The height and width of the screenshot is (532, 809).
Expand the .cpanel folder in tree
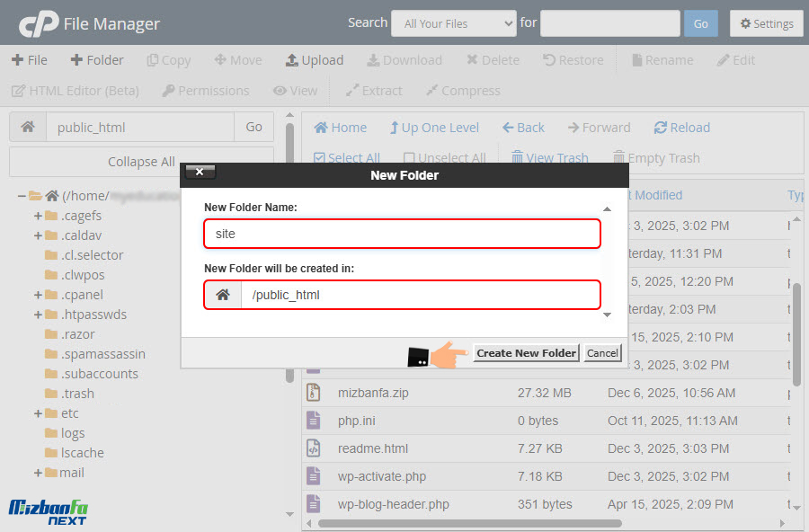39,295
